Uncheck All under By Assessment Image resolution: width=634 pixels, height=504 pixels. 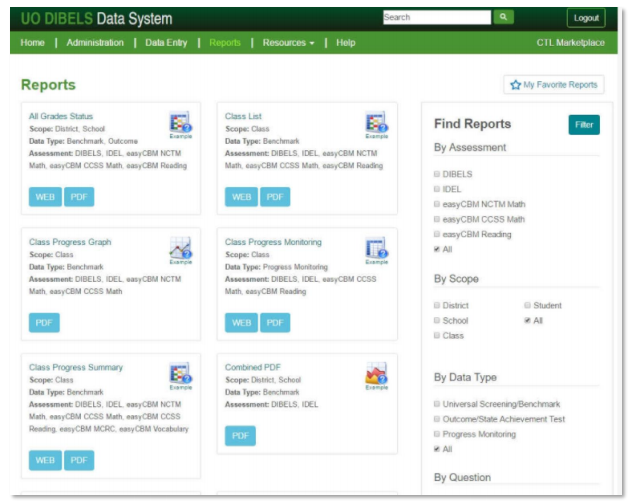(x=437, y=249)
